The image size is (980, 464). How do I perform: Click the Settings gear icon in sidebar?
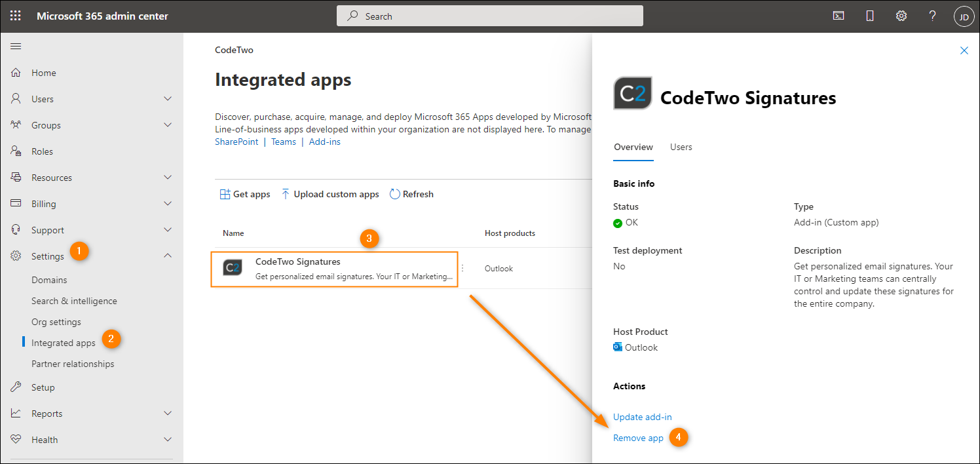16,256
